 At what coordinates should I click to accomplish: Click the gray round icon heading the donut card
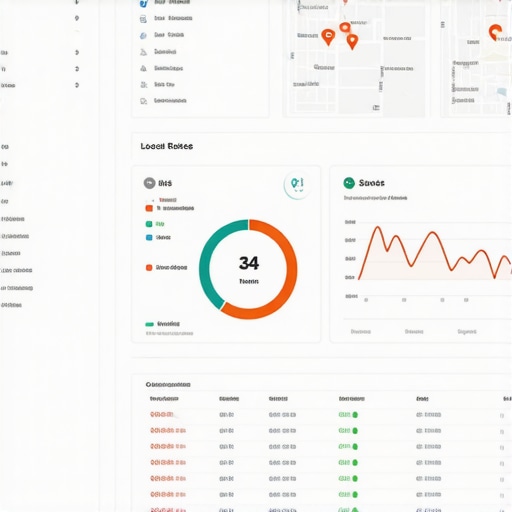tap(149, 183)
